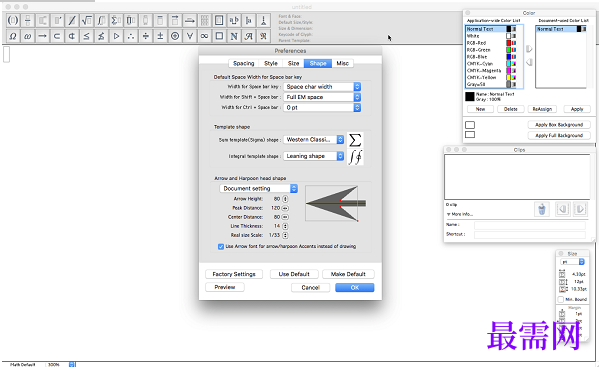Open Width for Ctrl + Space bar dropdown
Viewport: 599px width, 367px height.
[322, 108]
